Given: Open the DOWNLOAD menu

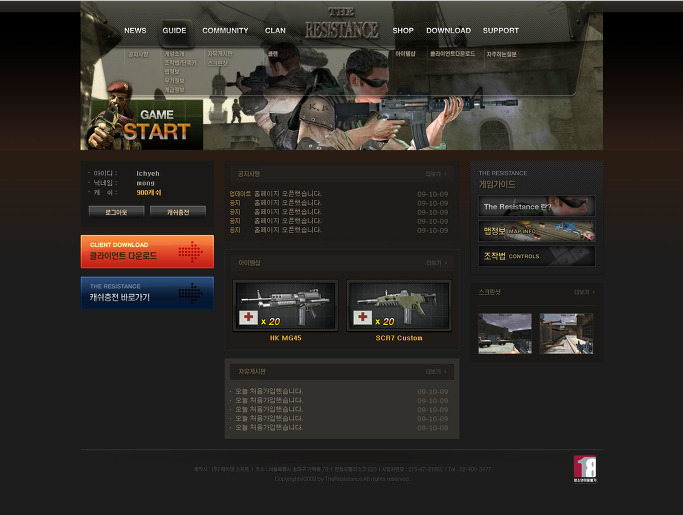Looking at the screenshot, I should (449, 30).
